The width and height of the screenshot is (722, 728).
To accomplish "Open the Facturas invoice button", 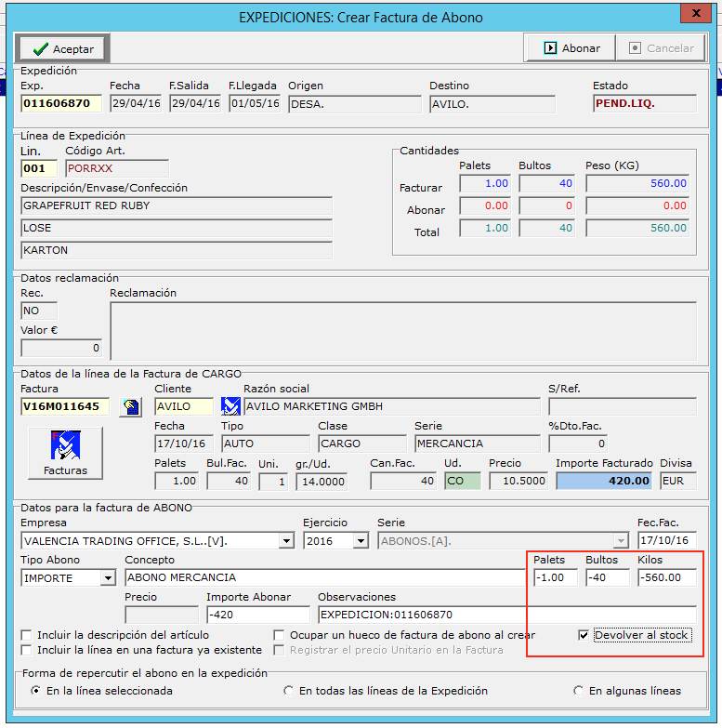I will tap(65, 453).
